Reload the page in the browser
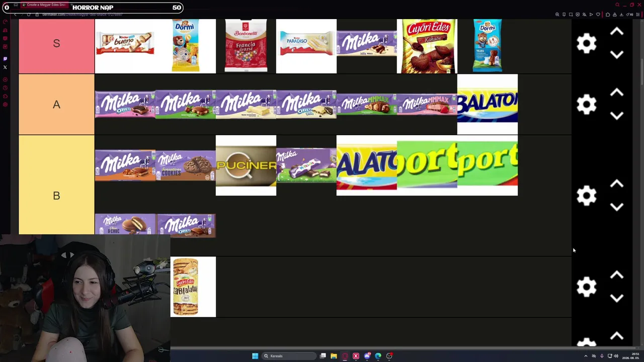 [x=29, y=14]
